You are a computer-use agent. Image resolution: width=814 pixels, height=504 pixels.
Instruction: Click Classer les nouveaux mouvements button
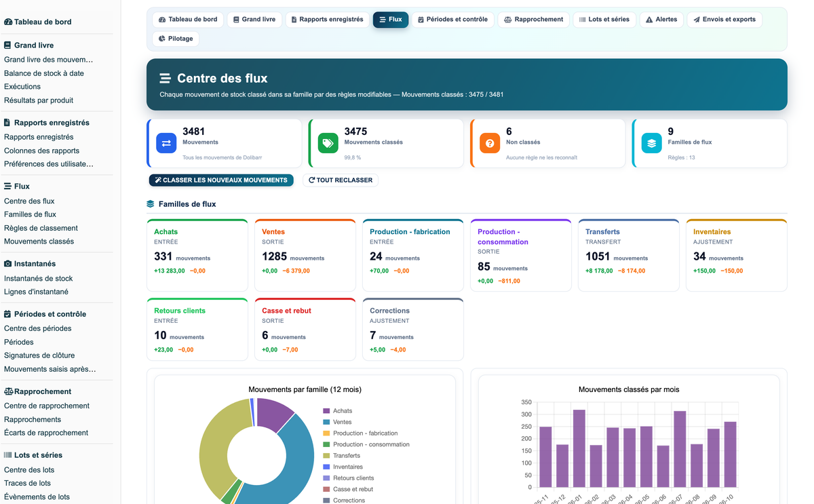click(x=221, y=180)
